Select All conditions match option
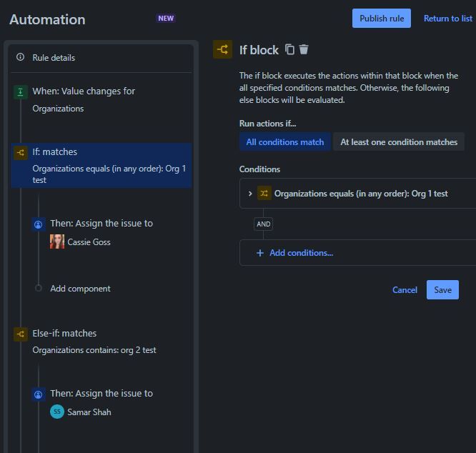Image resolution: width=476 pixels, height=453 pixels. click(284, 142)
